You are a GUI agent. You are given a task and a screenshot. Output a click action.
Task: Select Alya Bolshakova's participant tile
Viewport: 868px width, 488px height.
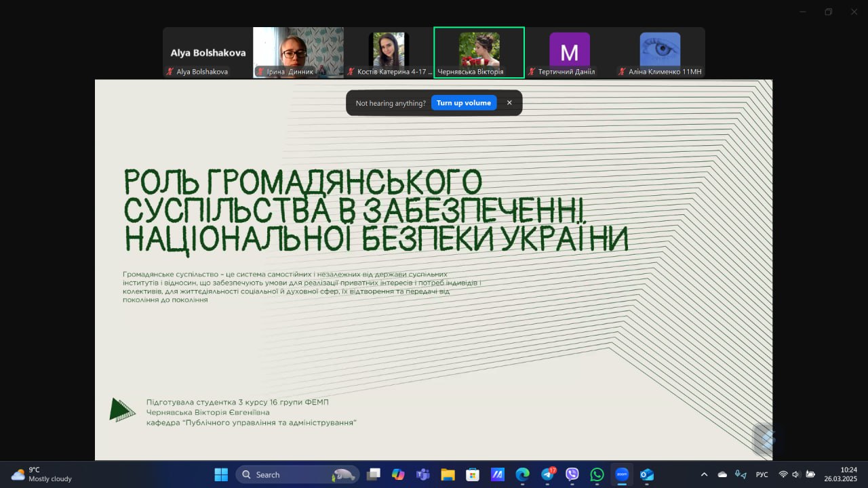(208, 53)
